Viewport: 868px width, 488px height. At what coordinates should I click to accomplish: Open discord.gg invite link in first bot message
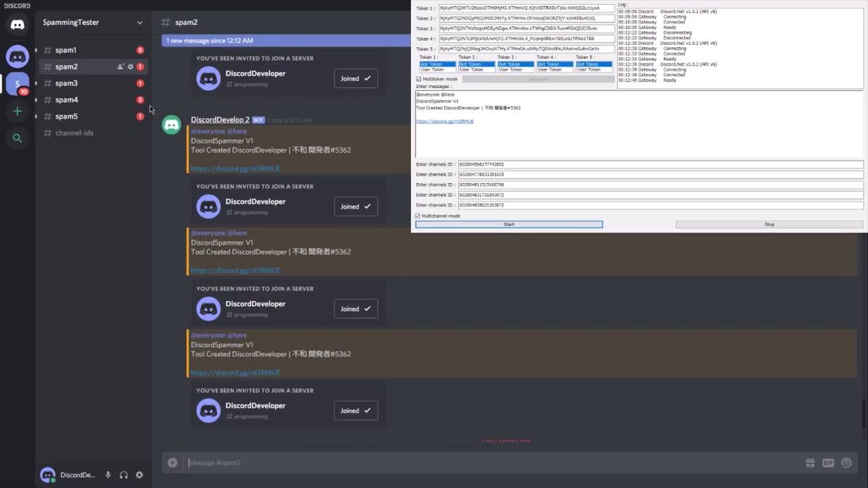pyautogui.click(x=235, y=169)
